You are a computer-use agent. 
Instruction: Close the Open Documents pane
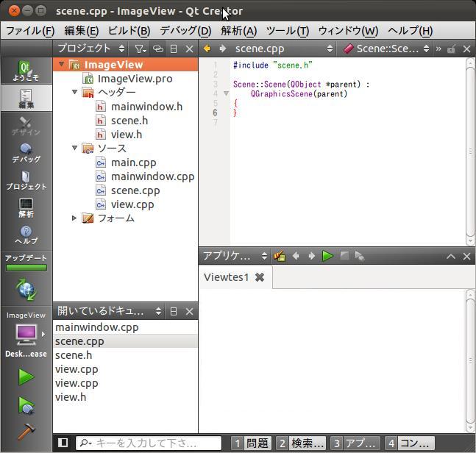point(189,311)
